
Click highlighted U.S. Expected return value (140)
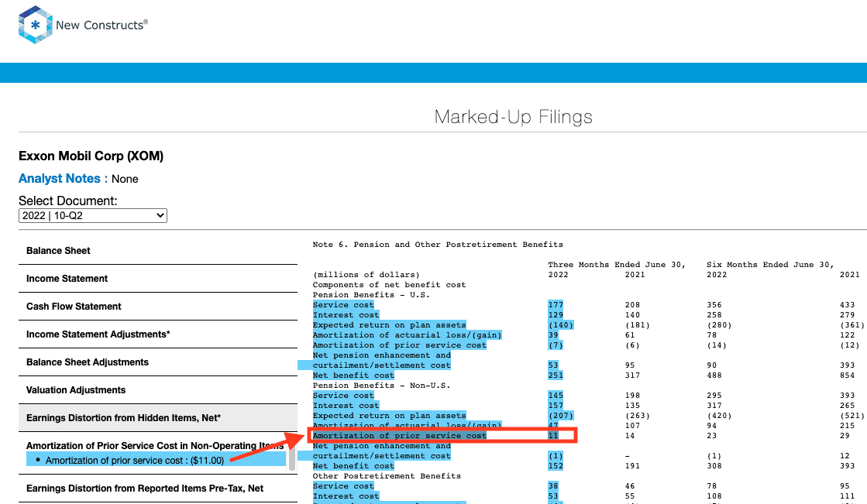561,325
